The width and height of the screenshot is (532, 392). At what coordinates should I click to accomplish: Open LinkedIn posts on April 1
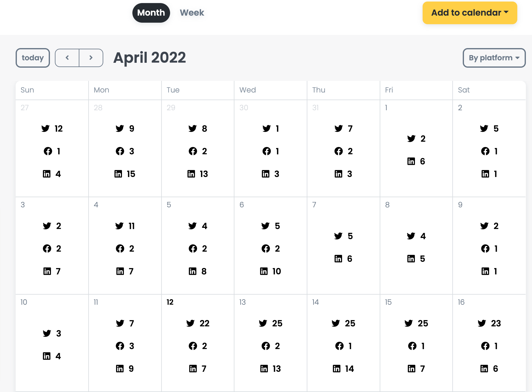416,161
